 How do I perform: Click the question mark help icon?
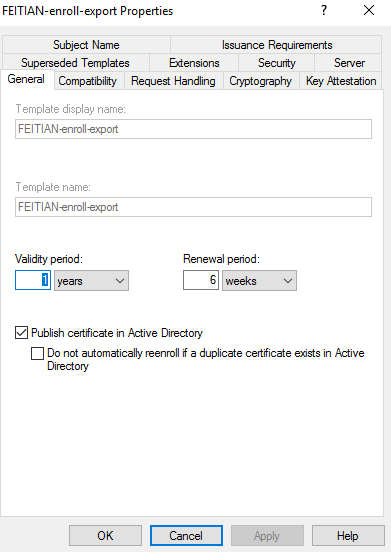point(324,11)
